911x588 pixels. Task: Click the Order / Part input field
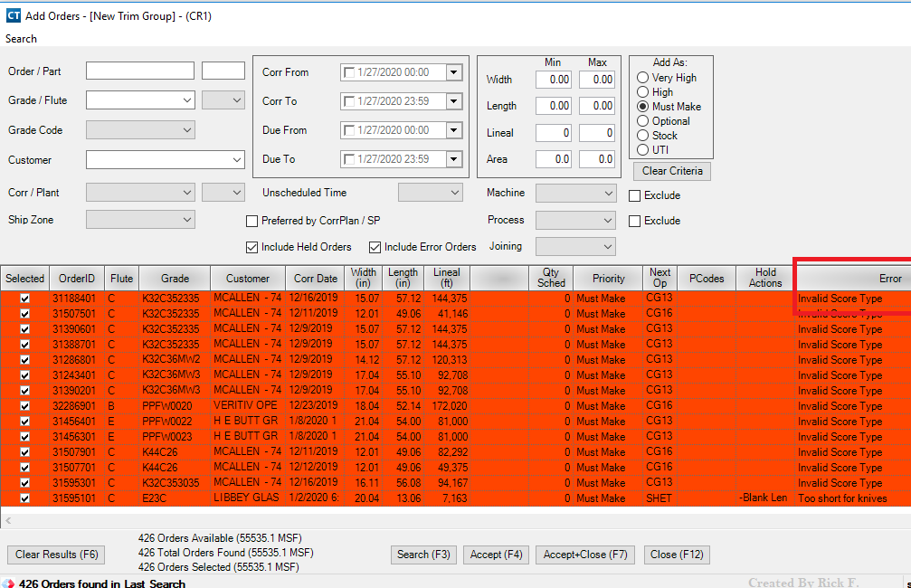140,70
